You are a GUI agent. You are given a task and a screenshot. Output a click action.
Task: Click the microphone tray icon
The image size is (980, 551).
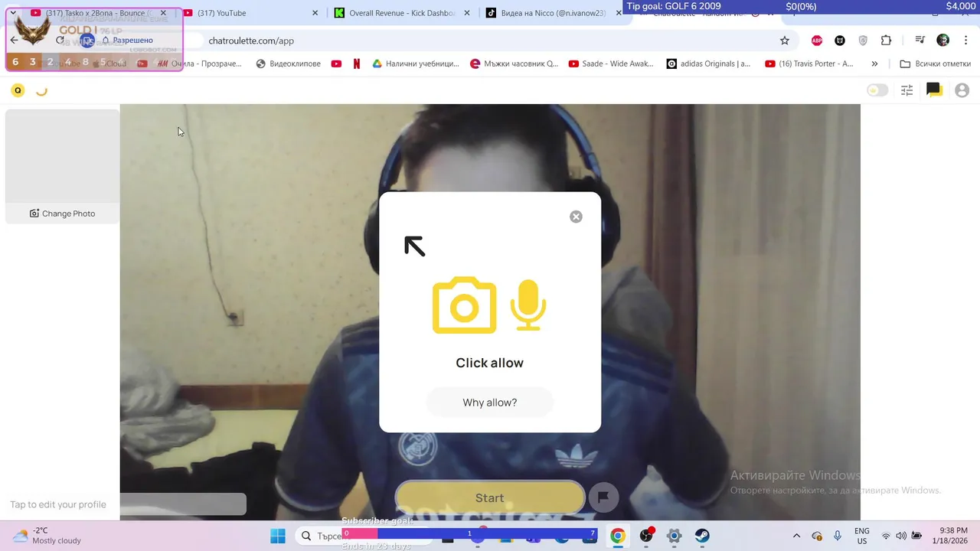(838, 536)
